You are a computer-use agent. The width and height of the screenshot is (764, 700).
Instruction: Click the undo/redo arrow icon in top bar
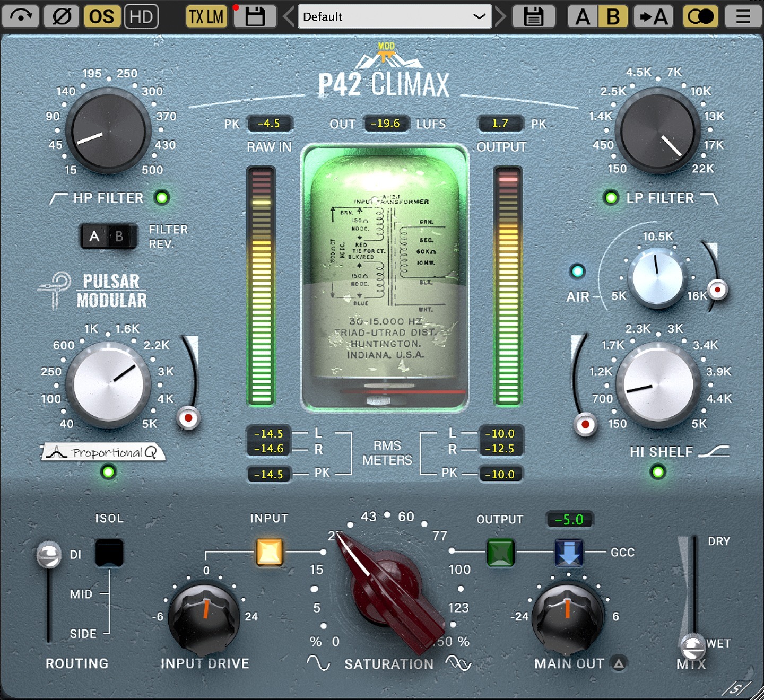coord(21,16)
